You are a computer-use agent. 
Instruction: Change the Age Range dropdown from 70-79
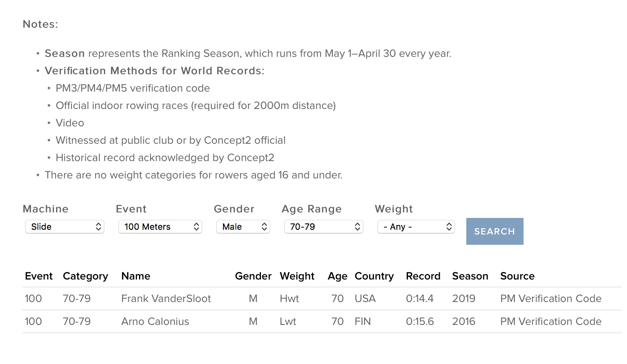[324, 227]
